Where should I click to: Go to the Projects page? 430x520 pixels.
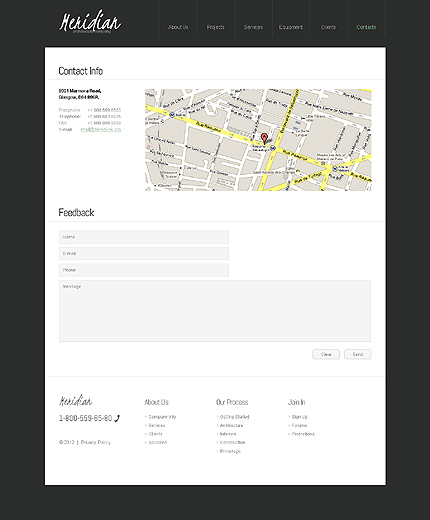[215, 27]
